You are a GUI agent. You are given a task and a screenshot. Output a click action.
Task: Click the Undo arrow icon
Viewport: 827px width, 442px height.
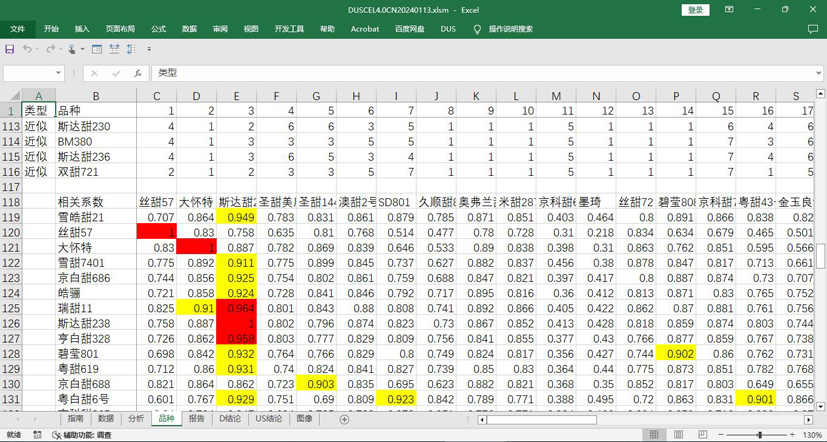click(x=27, y=48)
